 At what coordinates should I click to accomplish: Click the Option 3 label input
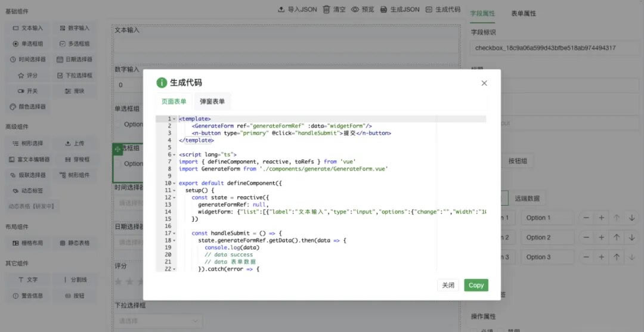click(547, 257)
